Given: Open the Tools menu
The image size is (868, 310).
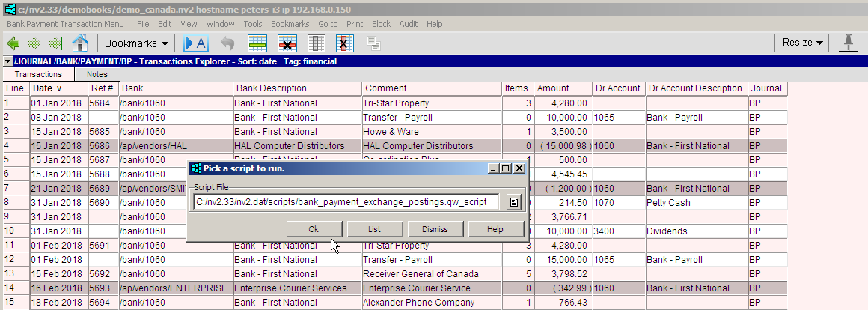Looking at the screenshot, I should coord(253,24).
